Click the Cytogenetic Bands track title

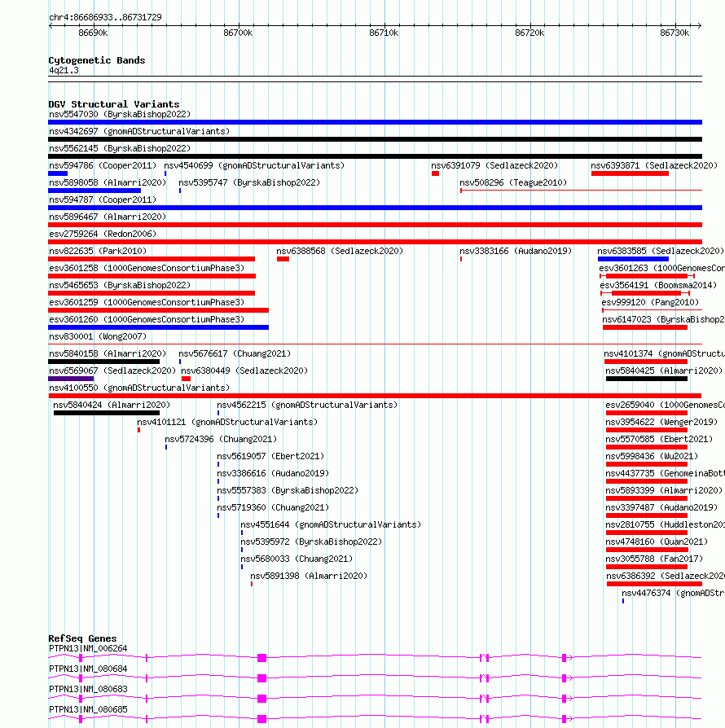(97, 60)
